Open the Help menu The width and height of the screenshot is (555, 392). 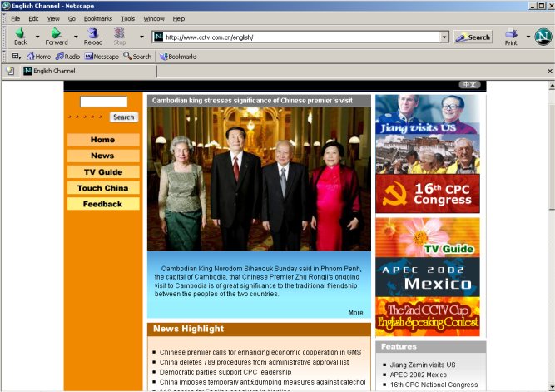coord(179,19)
